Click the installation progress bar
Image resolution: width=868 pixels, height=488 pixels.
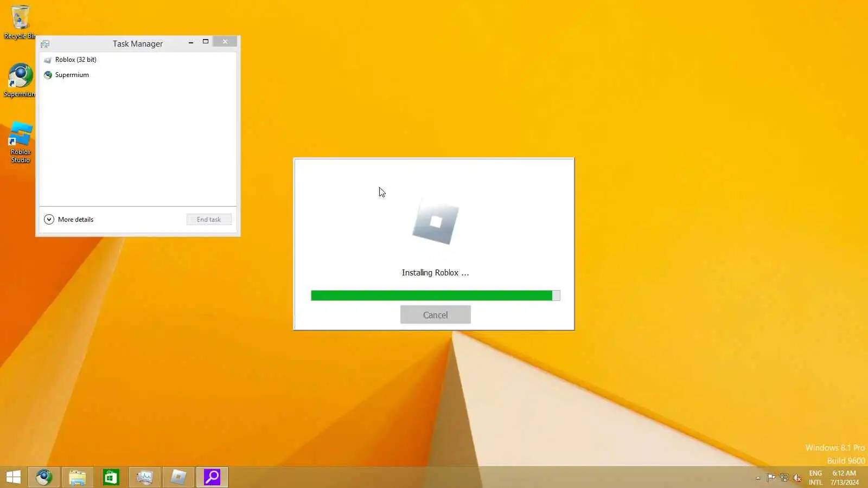click(x=435, y=296)
